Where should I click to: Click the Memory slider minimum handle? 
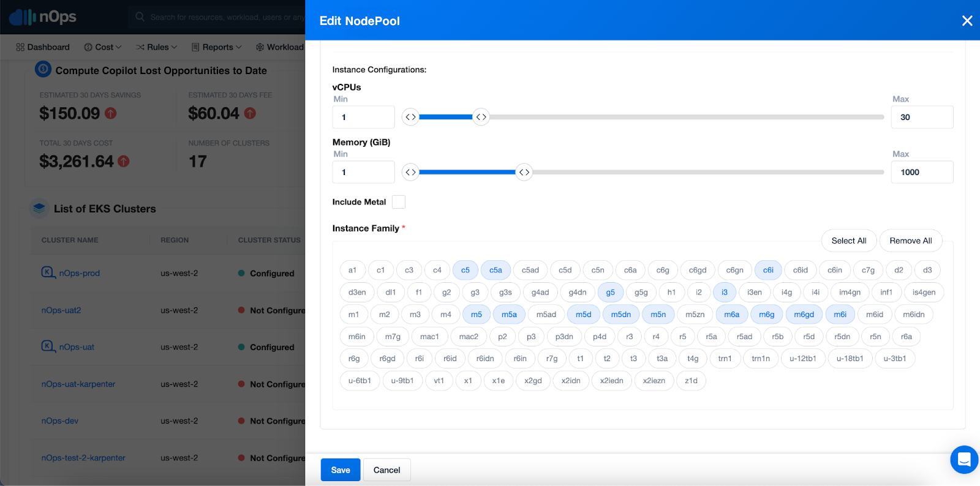410,172
